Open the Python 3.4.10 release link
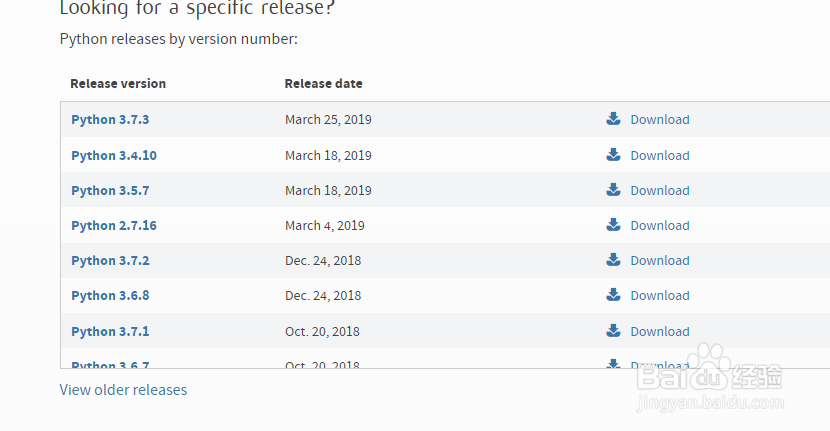The width and height of the screenshot is (830, 431). coord(114,156)
